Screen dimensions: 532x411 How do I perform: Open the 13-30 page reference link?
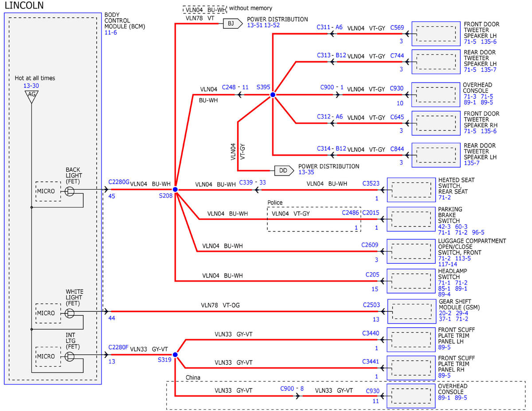pos(31,86)
